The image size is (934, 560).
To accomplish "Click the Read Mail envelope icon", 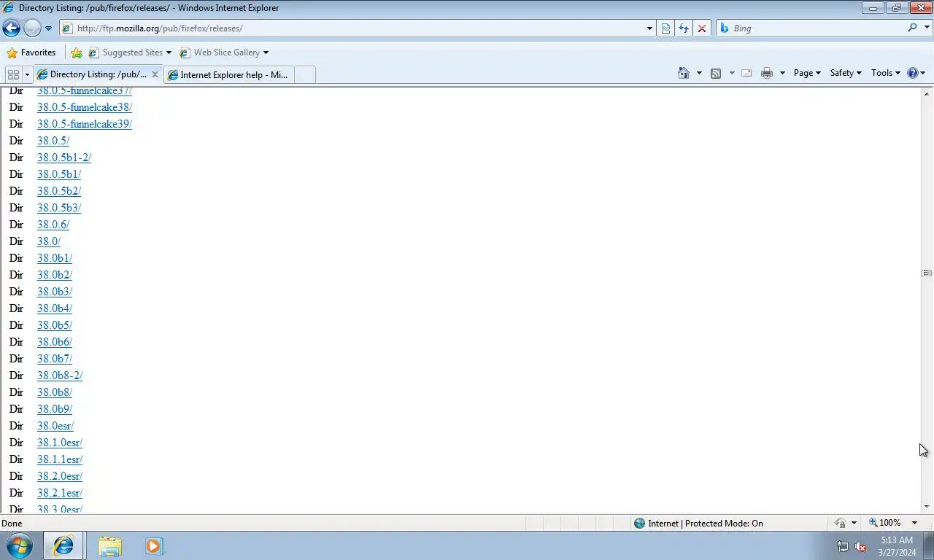I will point(746,73).
